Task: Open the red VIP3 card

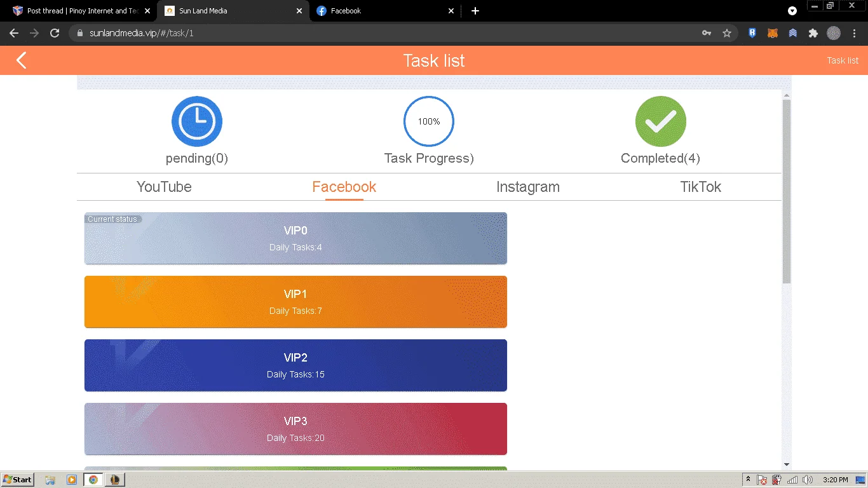Action: click(295, 429)
